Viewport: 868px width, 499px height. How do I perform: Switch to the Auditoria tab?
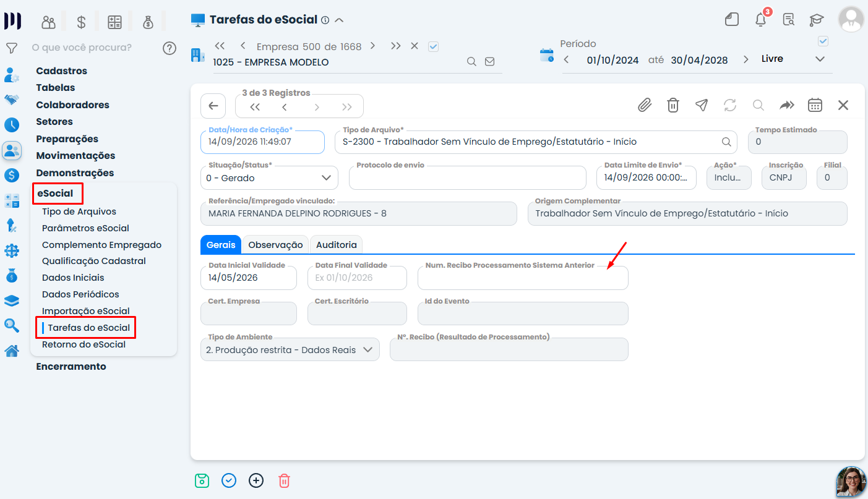point(336,245)
